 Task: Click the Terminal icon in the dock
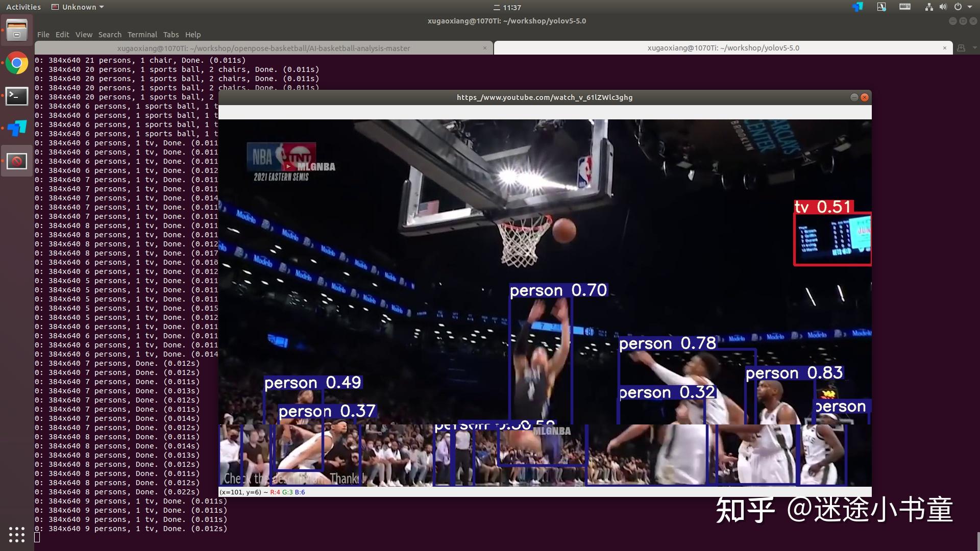(x=17, y=96)
